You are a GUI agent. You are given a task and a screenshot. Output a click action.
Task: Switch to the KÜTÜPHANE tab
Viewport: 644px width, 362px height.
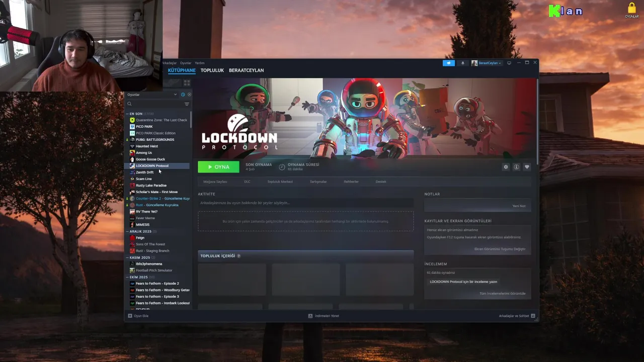point(182,70)
